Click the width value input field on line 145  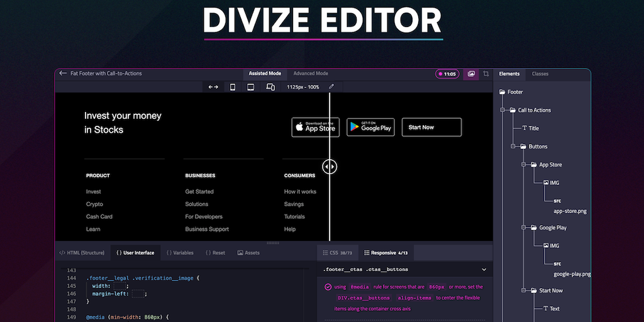coord(120,286)
